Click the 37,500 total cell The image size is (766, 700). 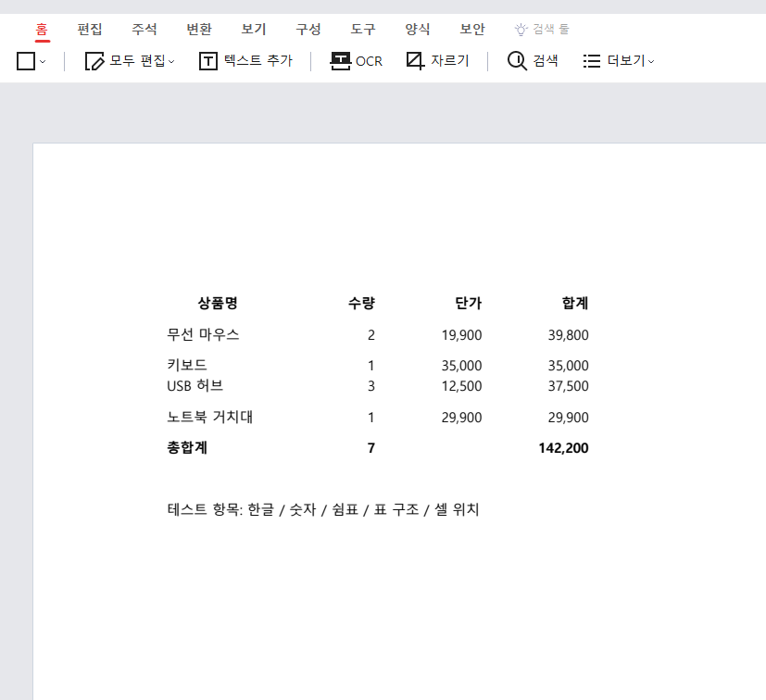(x=568, y=386)
